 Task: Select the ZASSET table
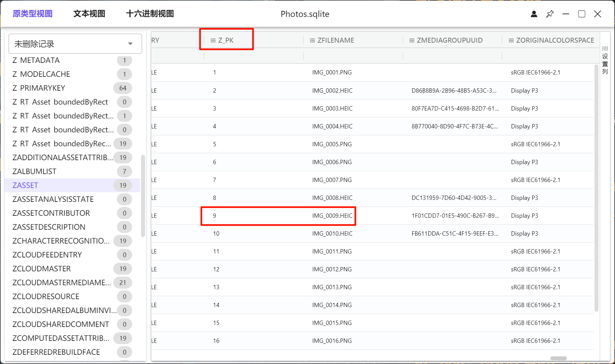click(x=26, y=185)
